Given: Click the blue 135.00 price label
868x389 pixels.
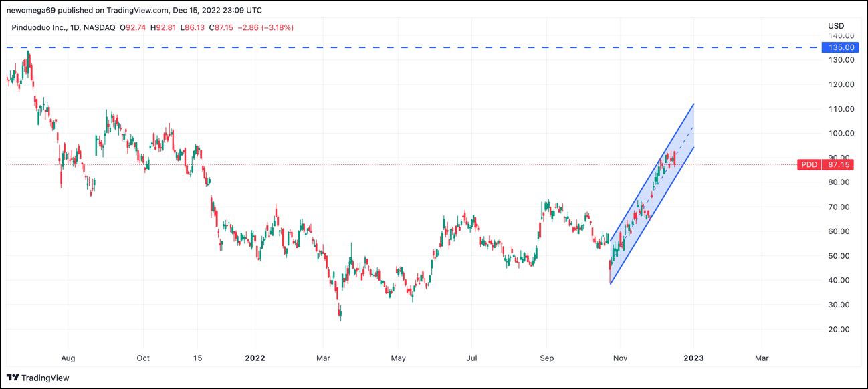Looking at the screenshot, I should 841,47.
